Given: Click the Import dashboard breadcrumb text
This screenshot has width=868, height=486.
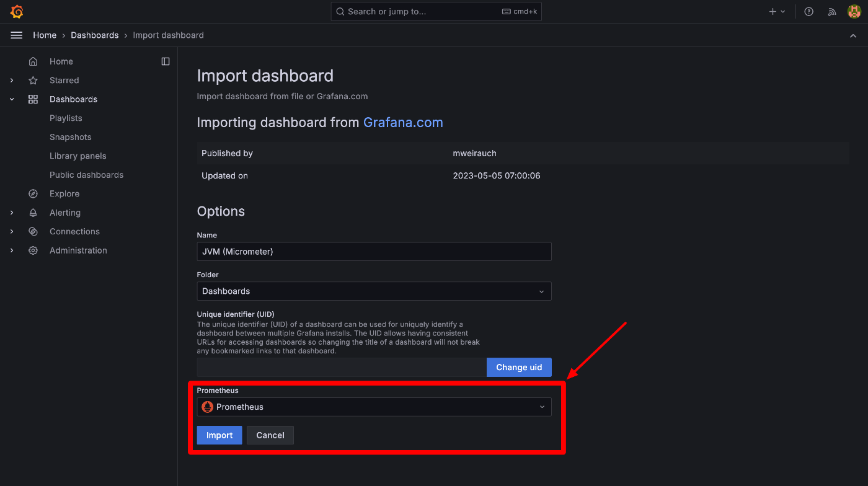Looking at the screenshot, I should [169, 35].
